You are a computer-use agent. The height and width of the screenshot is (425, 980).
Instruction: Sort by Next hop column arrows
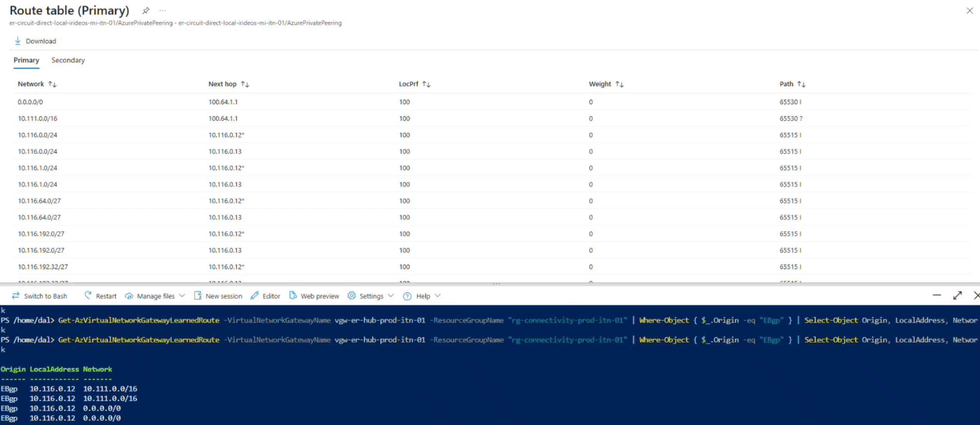[245, 84]
